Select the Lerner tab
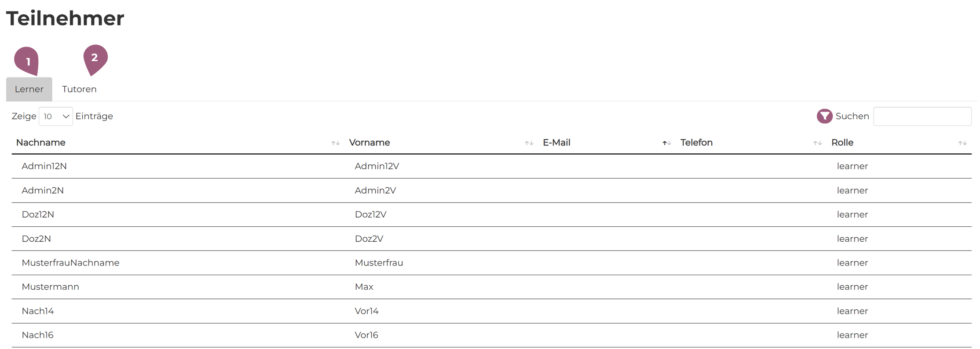 click(29, 89)
